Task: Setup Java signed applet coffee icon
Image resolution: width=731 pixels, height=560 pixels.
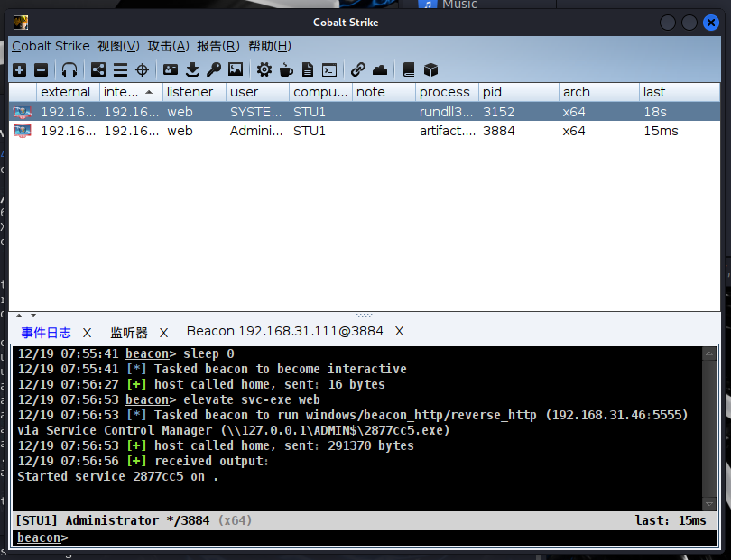Action: [286, 70]
